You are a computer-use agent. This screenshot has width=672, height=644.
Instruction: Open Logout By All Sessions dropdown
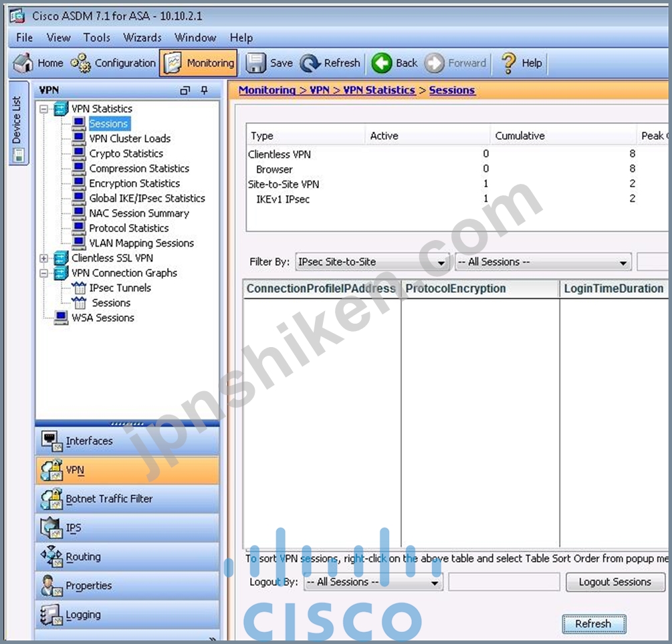pyautogui.click(x=373, y=582)
